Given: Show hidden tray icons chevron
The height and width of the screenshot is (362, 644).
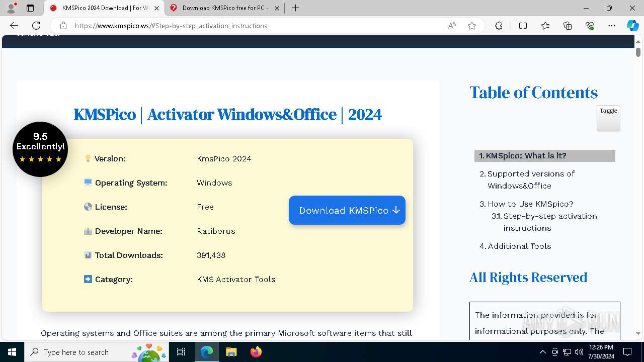Looking at the screenshot, I should [542, 352].
